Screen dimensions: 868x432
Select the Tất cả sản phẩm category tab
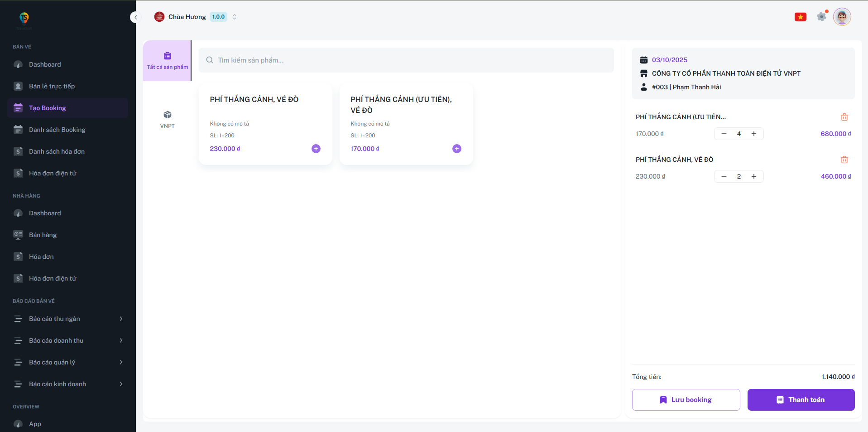tap(167, 61)
